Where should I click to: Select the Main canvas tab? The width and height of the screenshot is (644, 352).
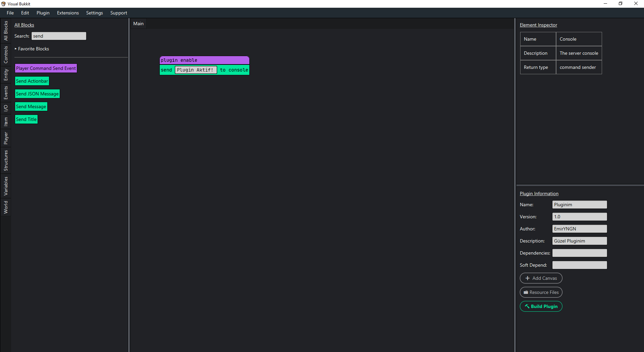point(138,24)
